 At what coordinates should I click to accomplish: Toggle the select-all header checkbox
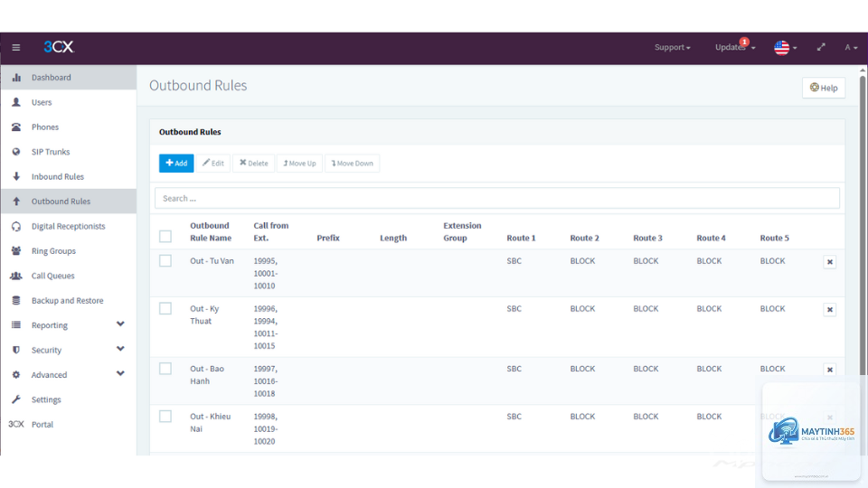[165, 236]
